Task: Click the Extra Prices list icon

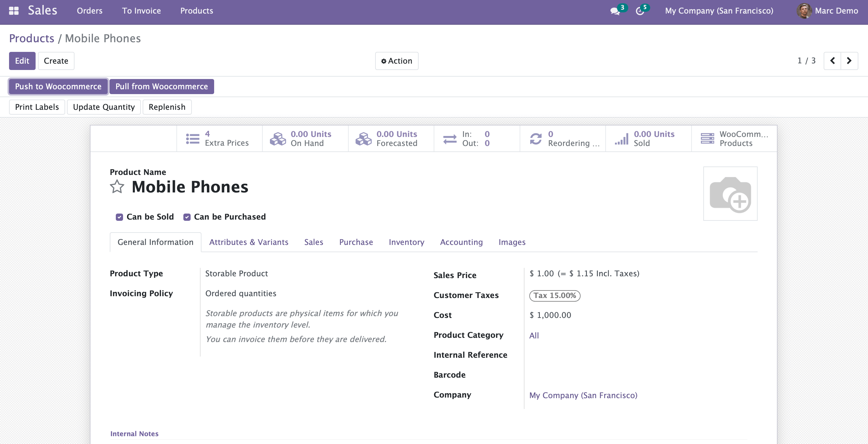Action: point(192,138)
